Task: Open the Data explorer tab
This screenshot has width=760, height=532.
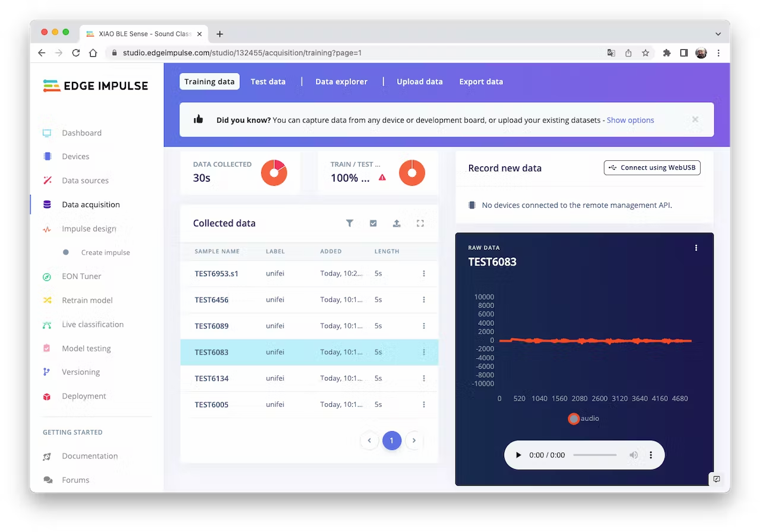Action: (341, 81)
